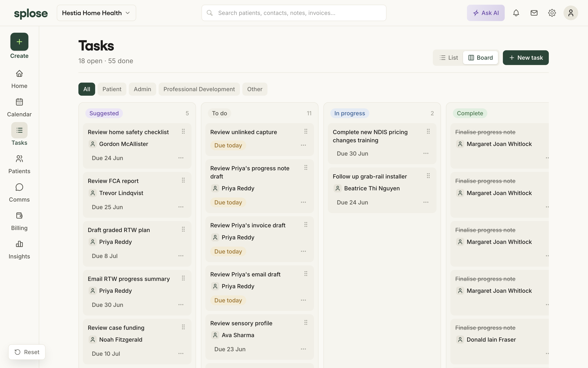
Task: Filter tasks by Admin
Action: click(142, 89)
